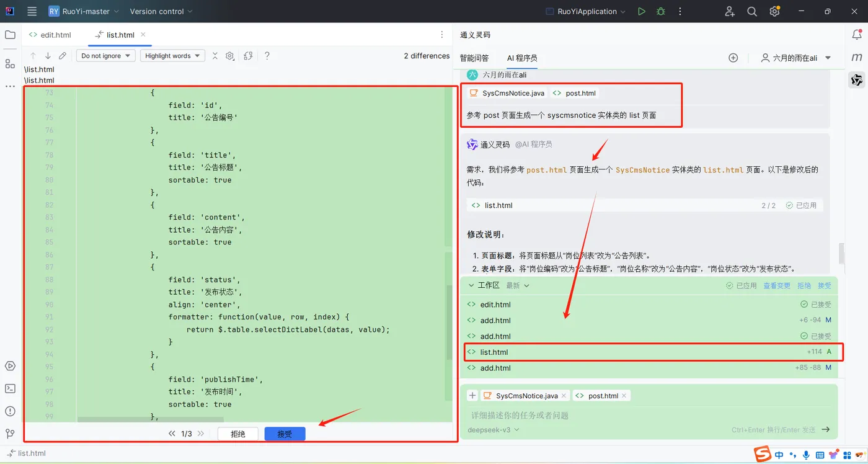Toggle Sogou Chinese/English input mode
868x464 pixels.
779,455
